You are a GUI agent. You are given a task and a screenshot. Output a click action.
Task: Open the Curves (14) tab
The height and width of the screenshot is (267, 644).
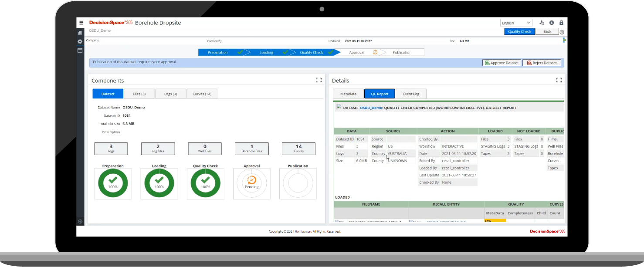[202, 94]
